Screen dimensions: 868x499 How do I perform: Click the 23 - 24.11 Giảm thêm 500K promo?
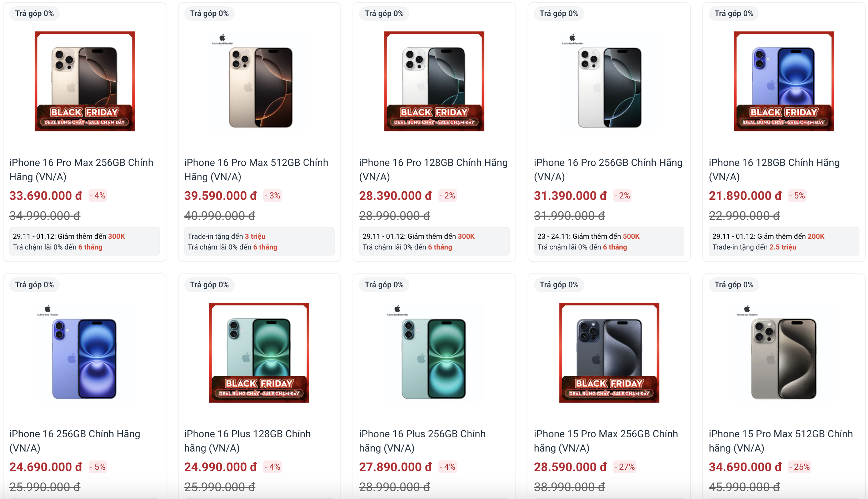click(588, 236)
